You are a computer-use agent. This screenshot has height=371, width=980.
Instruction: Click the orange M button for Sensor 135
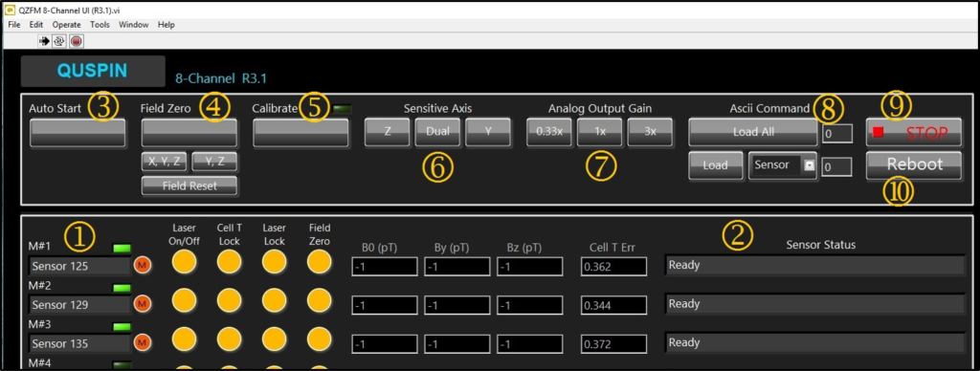coord(143,342)
